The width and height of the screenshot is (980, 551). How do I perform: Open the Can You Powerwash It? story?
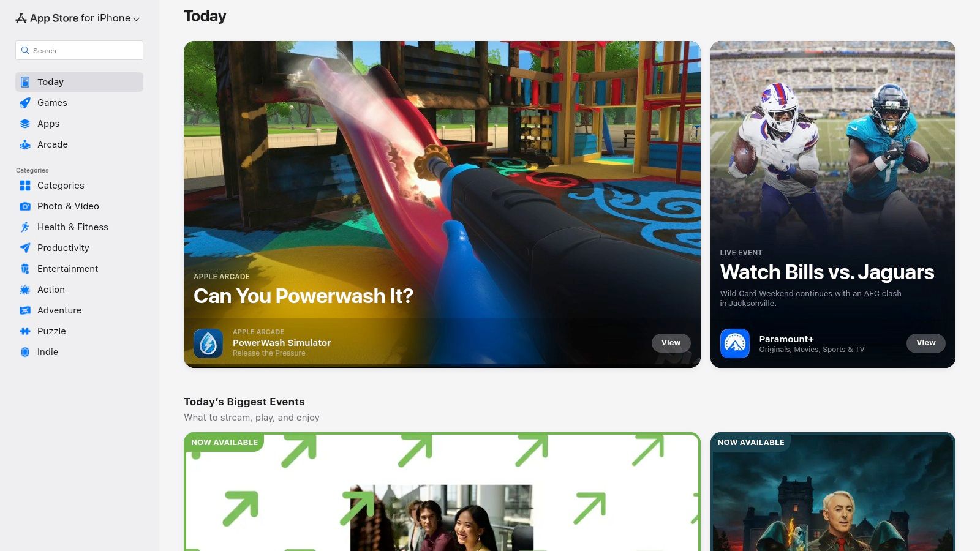tap(442, 204)
